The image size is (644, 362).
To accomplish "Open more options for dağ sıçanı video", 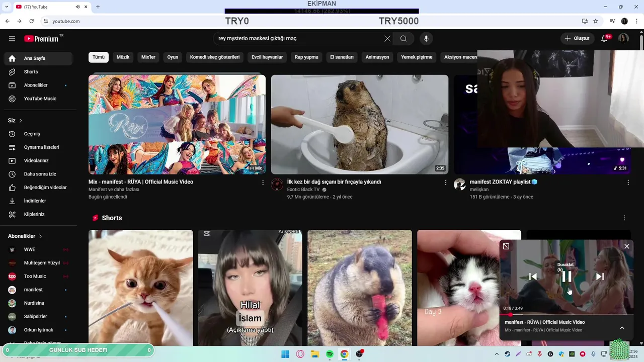I will pyautogui.click(x=445, y=183).
